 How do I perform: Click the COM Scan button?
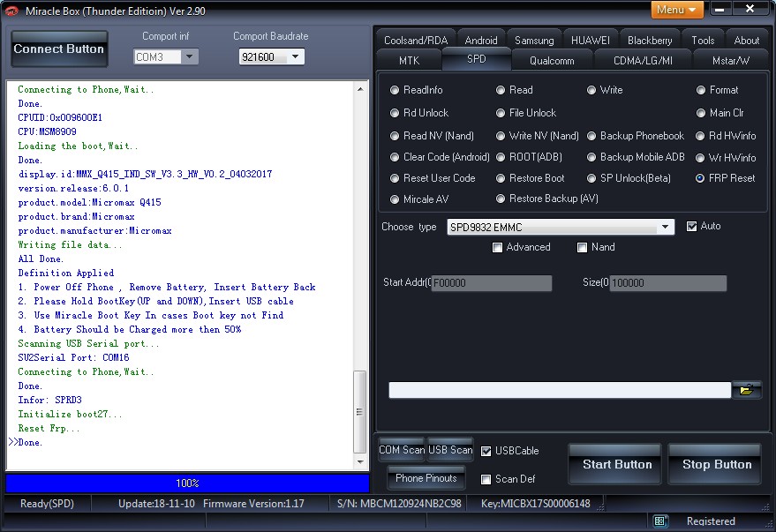click(402, 450)
